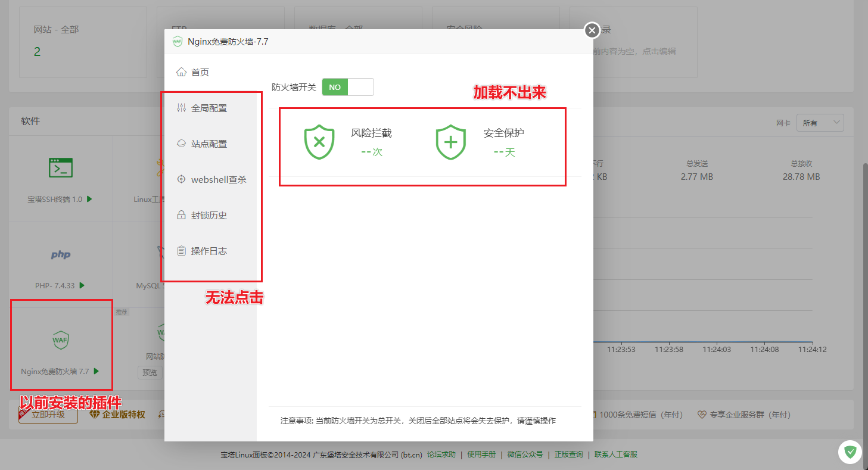Click the 安全保护 shield icon with plus
Viewport: 868px width, 470px height.
click(451, 142)
